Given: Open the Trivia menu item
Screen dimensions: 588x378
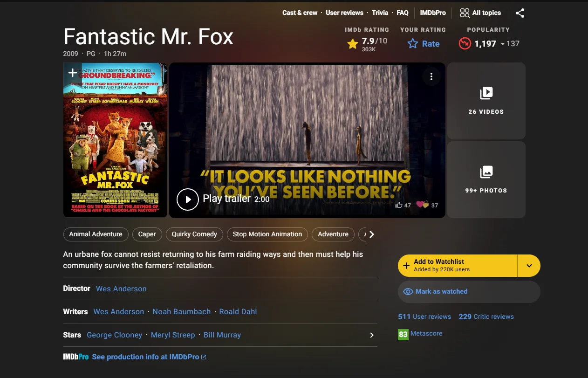Looking at the screenshot, I should pyautogui.click(x=380, y=13).
